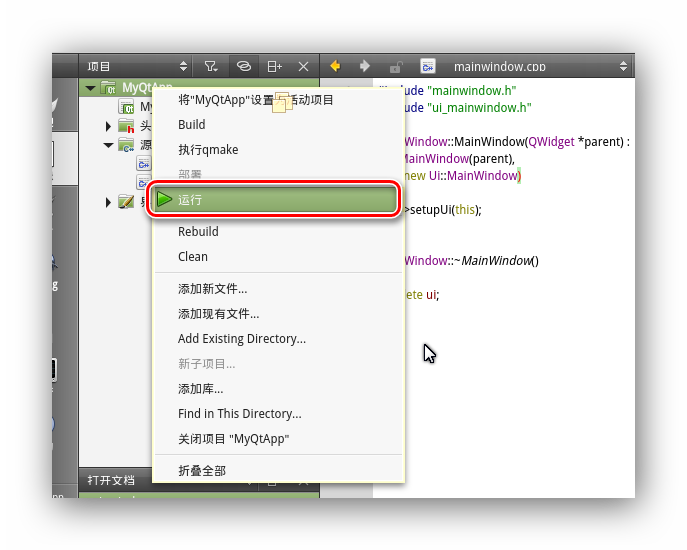Select the forms folder pencil icon
Viewport: 687px width, 550px height.
click(126, 202)
